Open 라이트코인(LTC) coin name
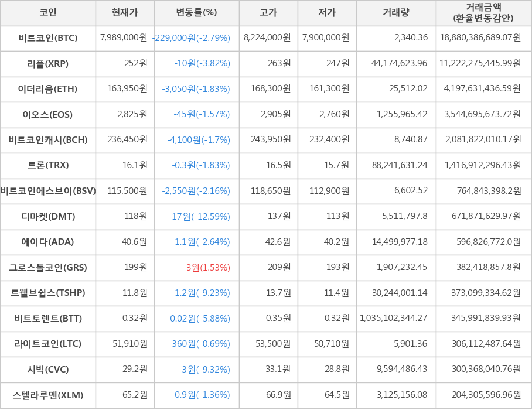Viewport: 532px width, 410px height. 48,344
